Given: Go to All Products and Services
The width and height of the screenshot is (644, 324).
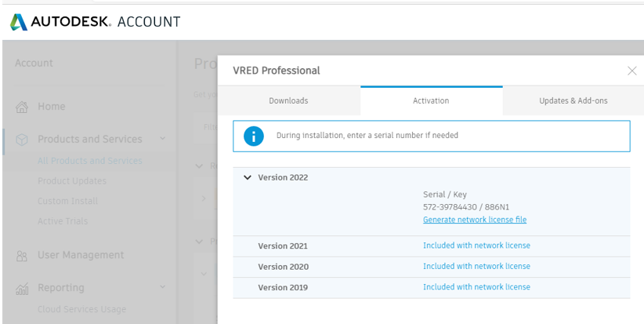Looking at the screenshot, I should point(90,161).
